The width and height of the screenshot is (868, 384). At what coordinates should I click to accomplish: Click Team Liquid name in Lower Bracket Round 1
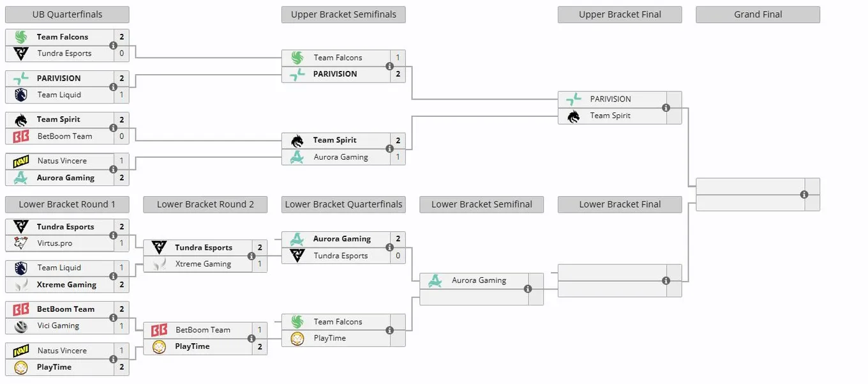point(59,268)
